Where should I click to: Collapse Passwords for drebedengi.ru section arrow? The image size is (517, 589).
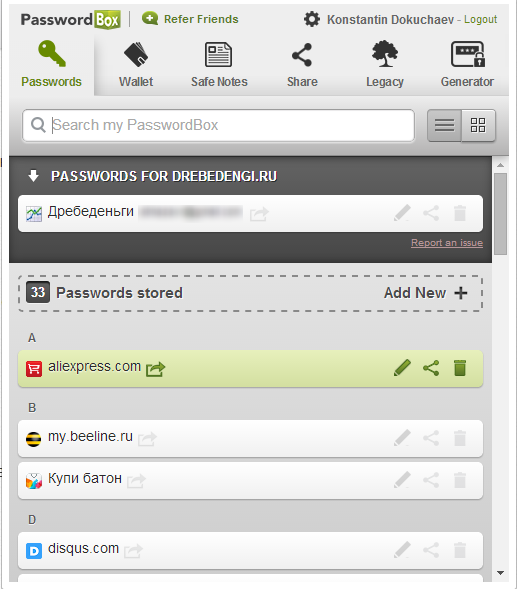point(34,175)
